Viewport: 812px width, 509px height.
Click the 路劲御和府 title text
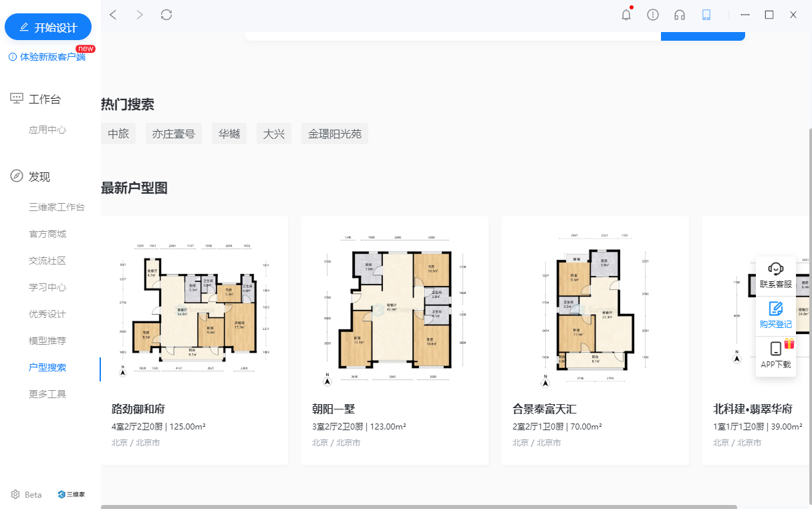point(138,409)
